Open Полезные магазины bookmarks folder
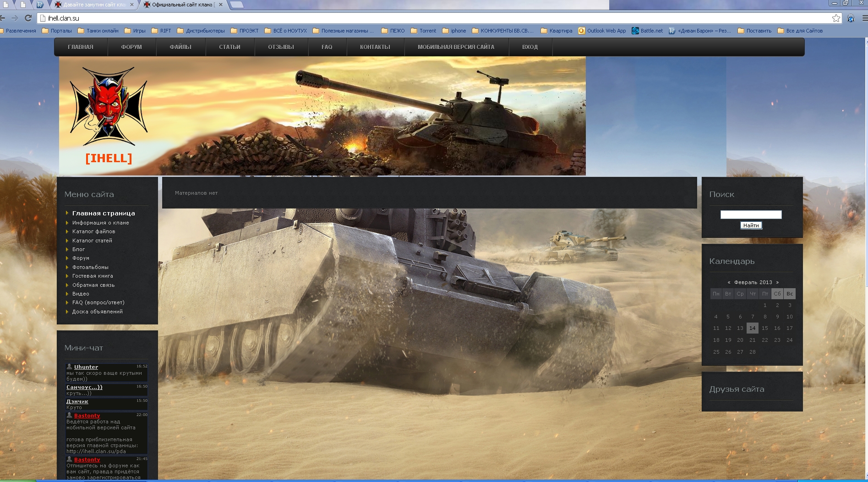The image size is (868, 482). 343,31
